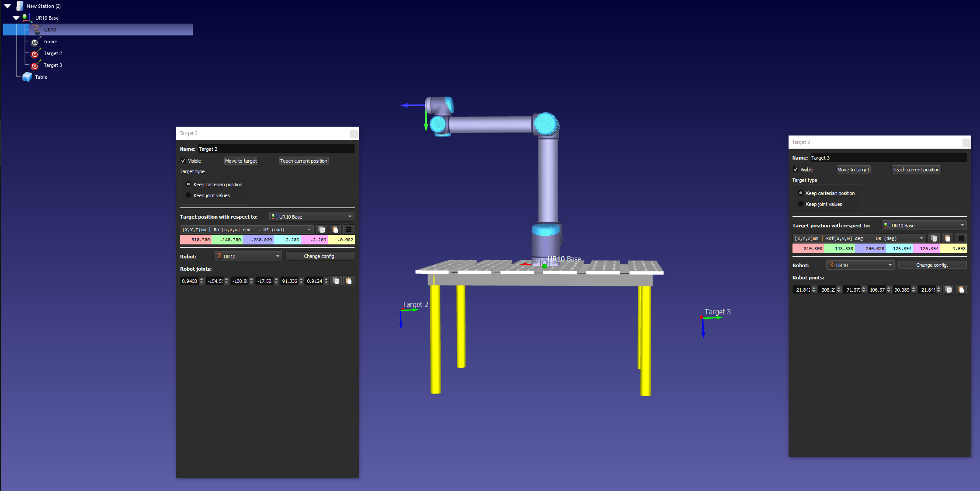Click the UR10 Base reference frame icon in tree

click(27, 18)
